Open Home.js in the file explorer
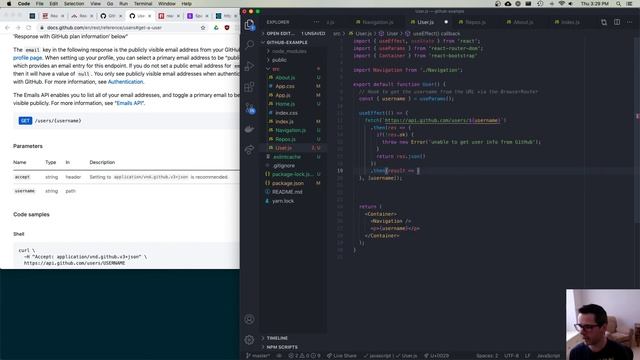 coord(285,104)
